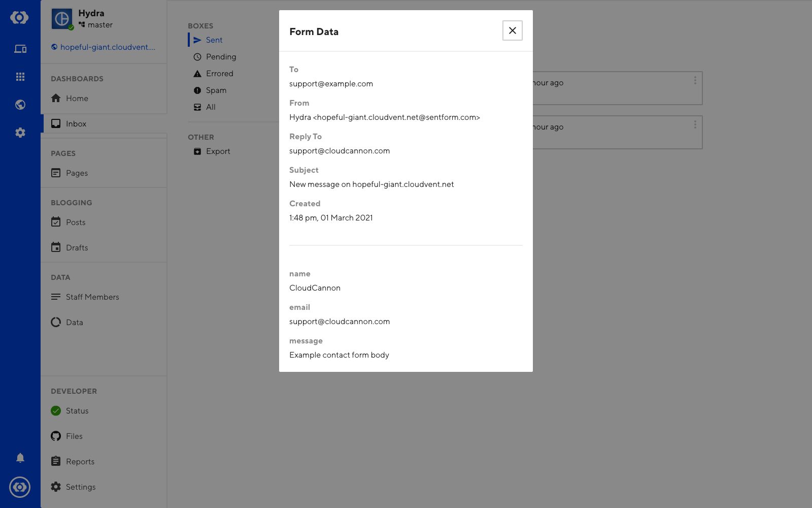Click the globe icon in left rail
The height and width of the screenshot is (508, 812).
20,105
